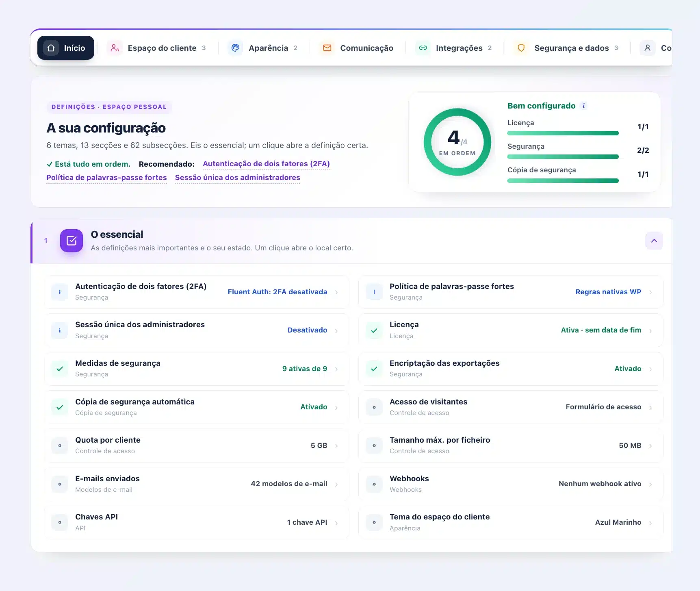Click the info icon on Política de palavras-passe row
Image resolution: width=700 pixels, height=591 pixels.
[374, 292]
